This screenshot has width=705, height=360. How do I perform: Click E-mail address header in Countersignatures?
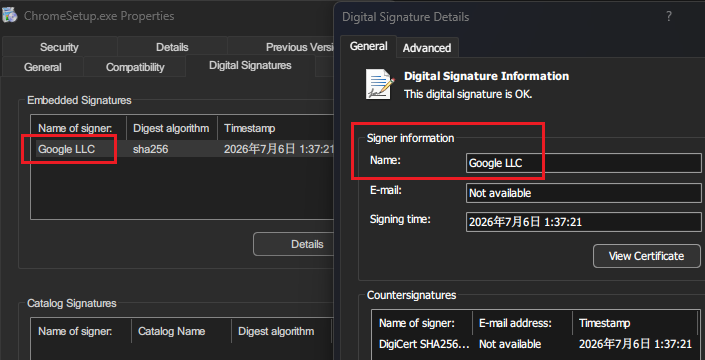click(x=522, y=323)
